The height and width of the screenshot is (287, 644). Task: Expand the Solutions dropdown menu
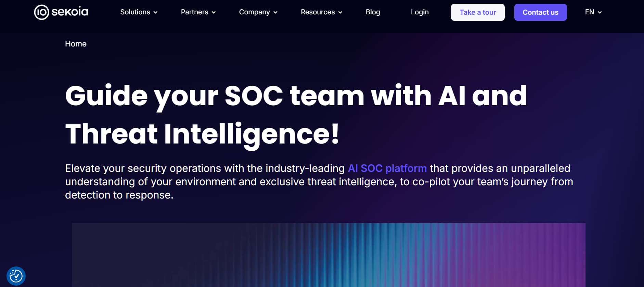tap(135, 12)
